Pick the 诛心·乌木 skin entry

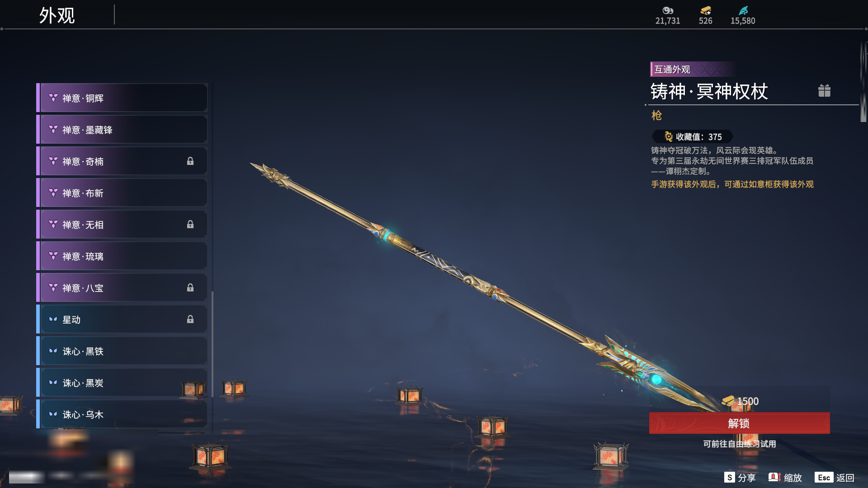122,414
